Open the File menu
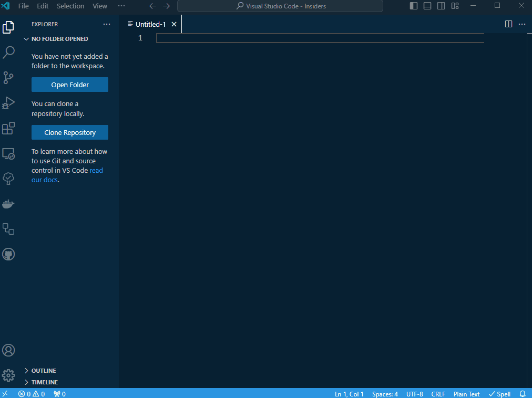The width and height of the screenshot is (532, 398). [24, 6]
